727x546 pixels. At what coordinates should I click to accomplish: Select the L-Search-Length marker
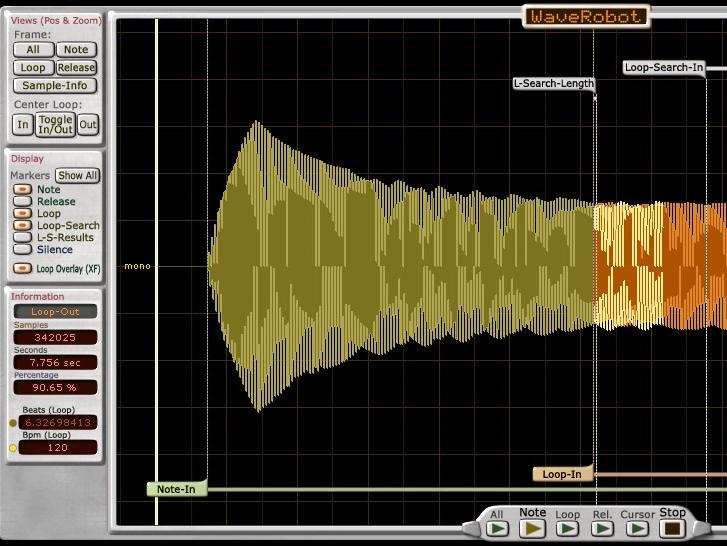pyautogui.click(x=554, y=83)
